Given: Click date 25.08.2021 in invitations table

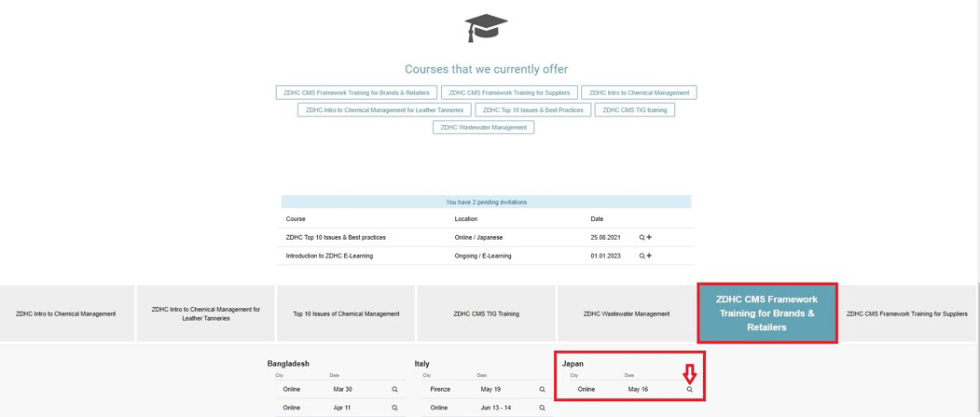Looking at the screenshot, I should click(x=606, y=238).
